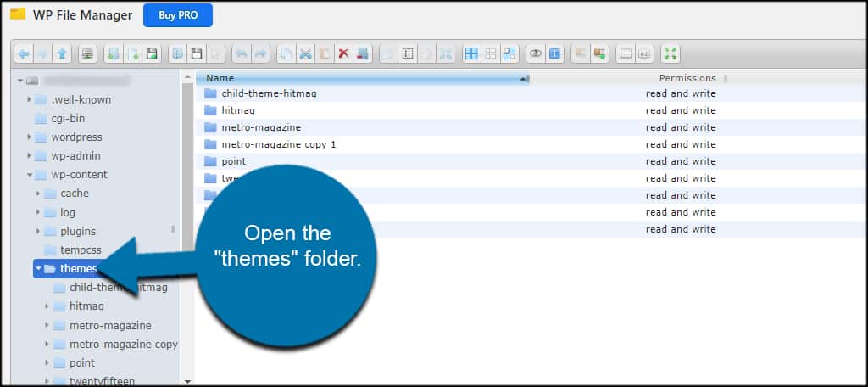Click the redo toolbar arrow icon
Screen dimensions: 868x387
260,53
